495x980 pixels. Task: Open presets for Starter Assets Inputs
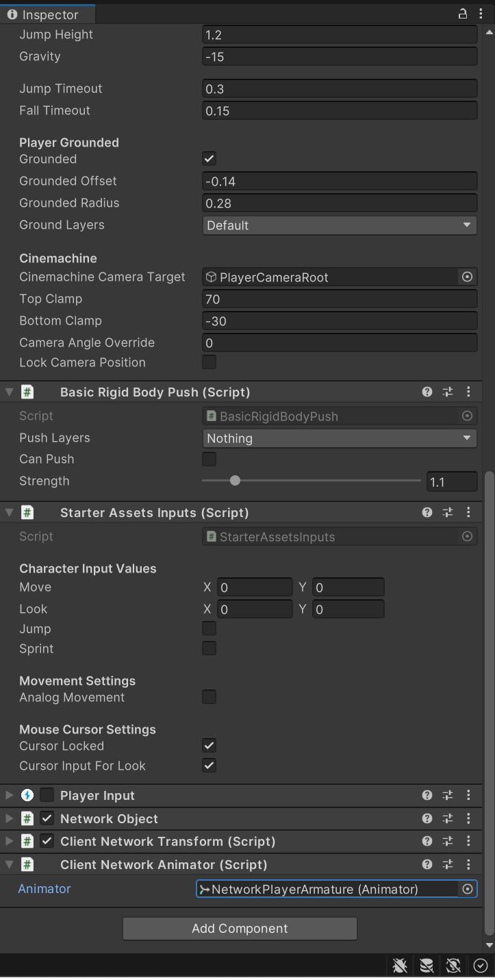pos(448,512)
